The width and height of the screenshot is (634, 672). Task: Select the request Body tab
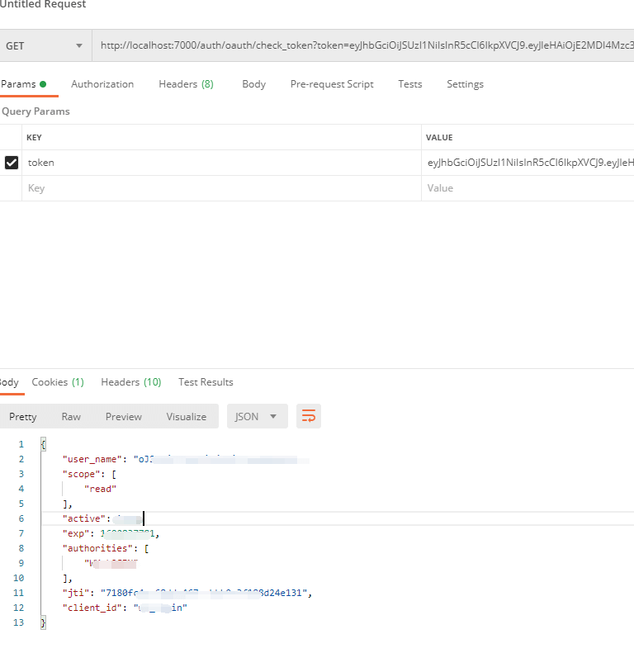253,84
